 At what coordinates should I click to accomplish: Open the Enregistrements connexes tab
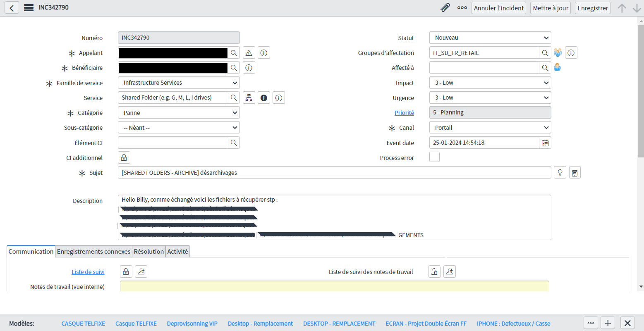click(x=93, y=251)
